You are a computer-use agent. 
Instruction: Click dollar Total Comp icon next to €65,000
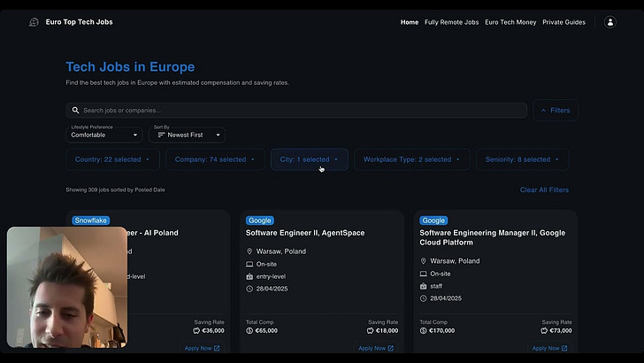pos(249,330)
